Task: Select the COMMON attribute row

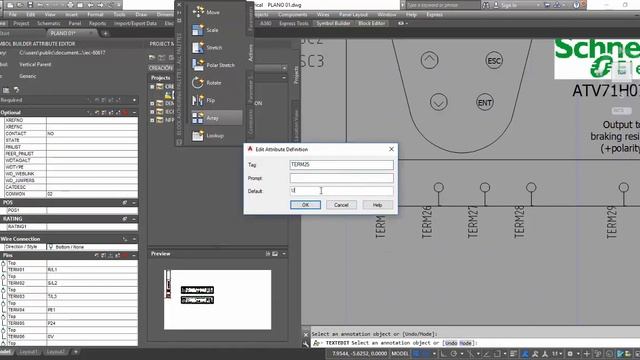Action: (x=71, y=194)
